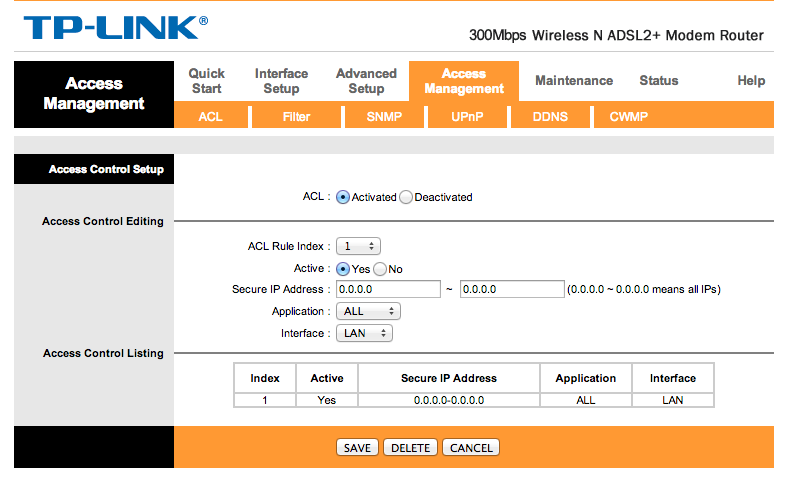Click the "Interface" column header
The width and height of the screenshot is (796, 491).
coord(673,378)
